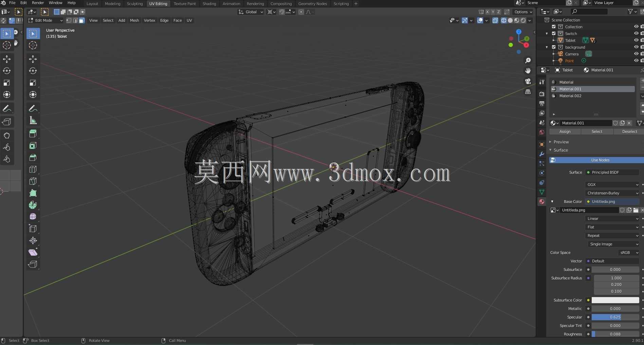Click the Principled BSDF surface shader button
Image resolution: width=644 pixels, height=345 pixels.
[613, 172]
